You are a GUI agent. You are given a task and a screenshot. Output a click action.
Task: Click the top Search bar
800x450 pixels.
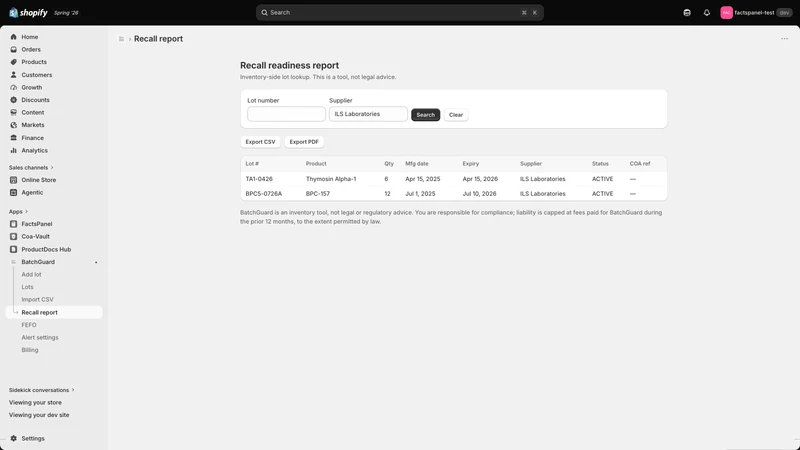click(x=399, y=13)
